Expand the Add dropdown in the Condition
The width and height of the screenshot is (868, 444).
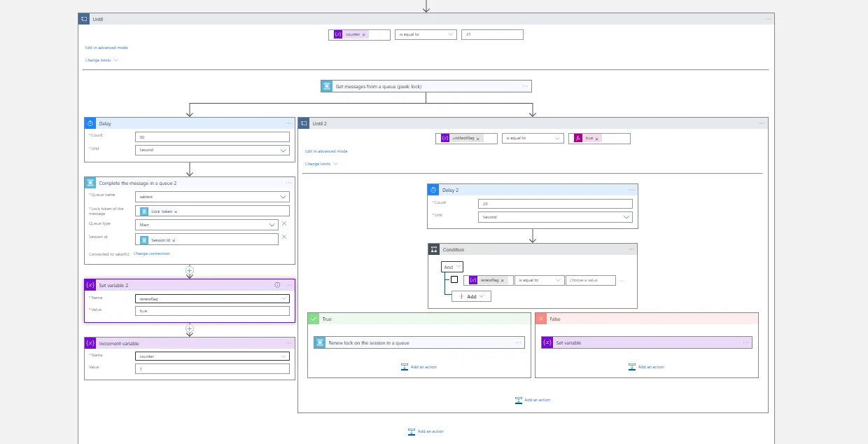point(471,296)
